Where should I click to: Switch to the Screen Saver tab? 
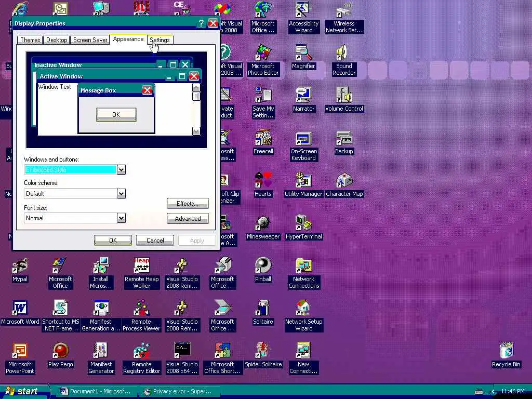tap(90, 40)
